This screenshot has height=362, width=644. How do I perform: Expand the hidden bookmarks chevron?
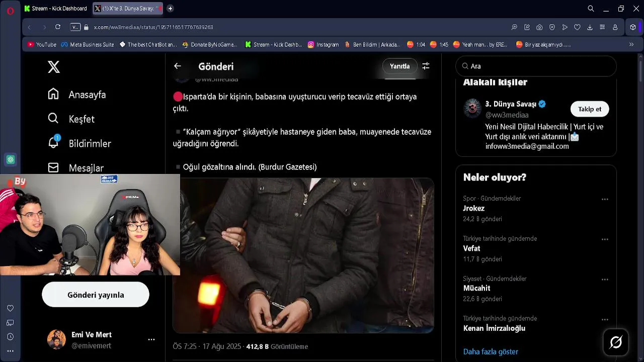631,45
